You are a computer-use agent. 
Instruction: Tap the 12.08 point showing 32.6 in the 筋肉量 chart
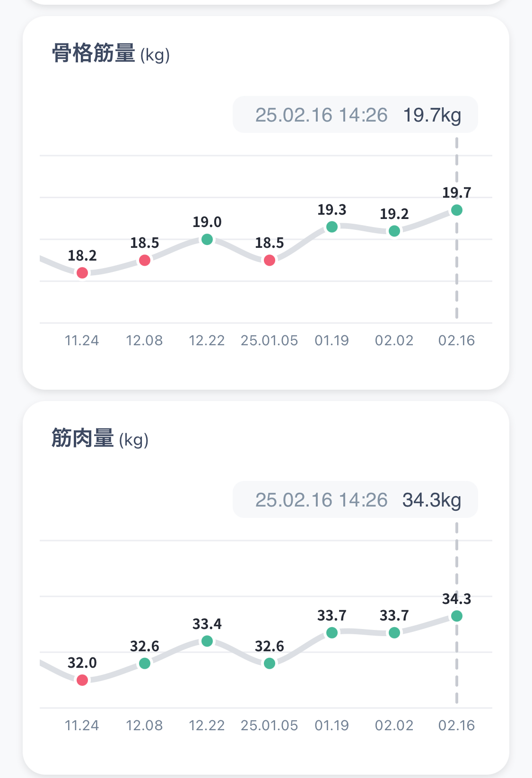click(x=145, y=663)
